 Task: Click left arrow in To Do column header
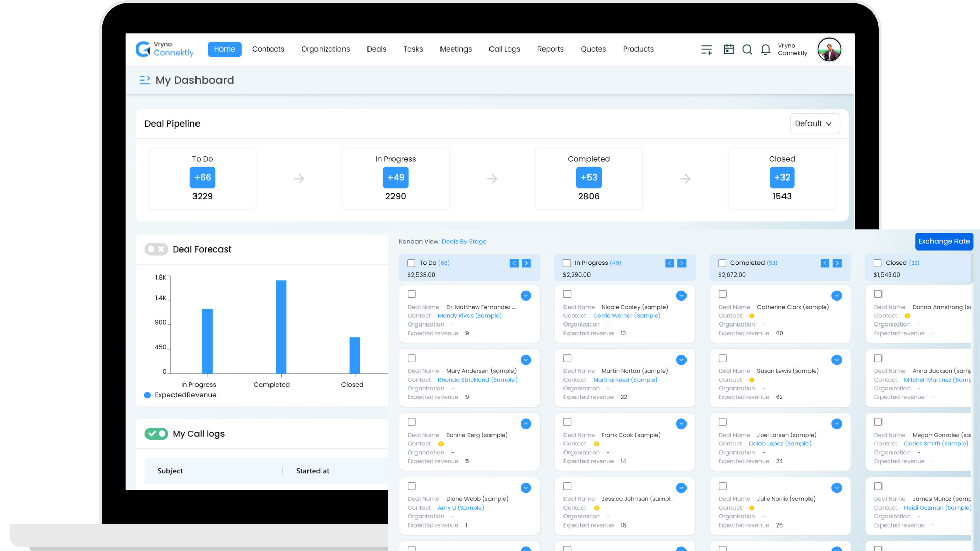[x=514, y=263]
